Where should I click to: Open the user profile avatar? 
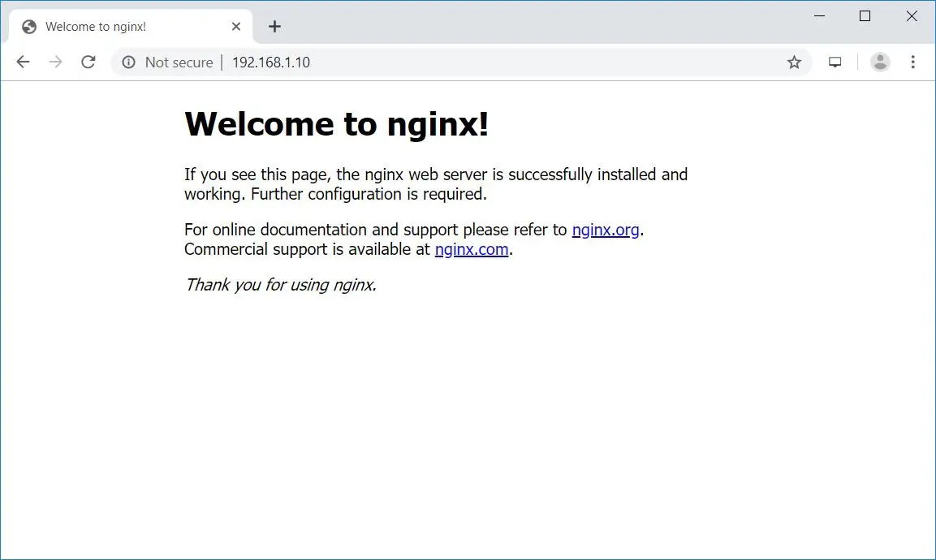[x=880, y=62]
